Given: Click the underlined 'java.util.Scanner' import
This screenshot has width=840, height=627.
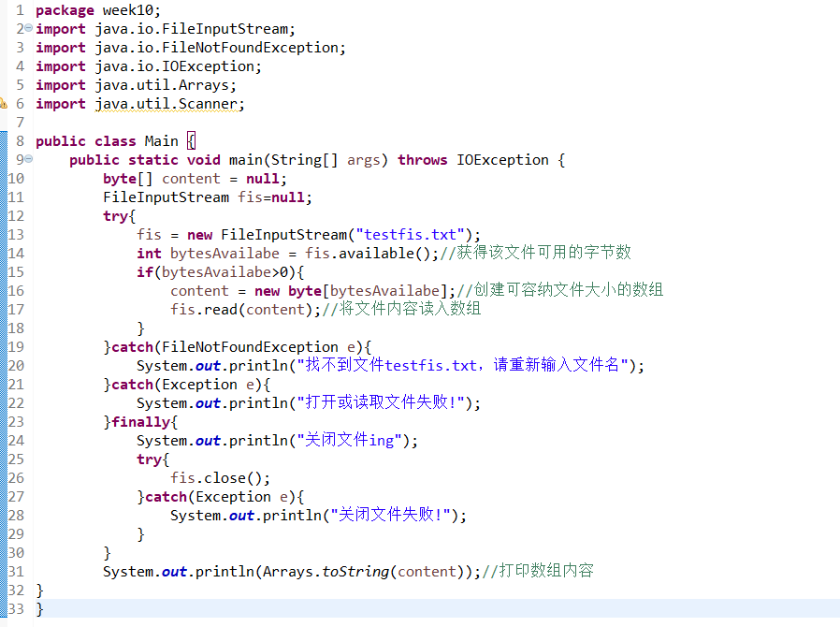Looking at the screenshot, I should [x=167, y=104].
